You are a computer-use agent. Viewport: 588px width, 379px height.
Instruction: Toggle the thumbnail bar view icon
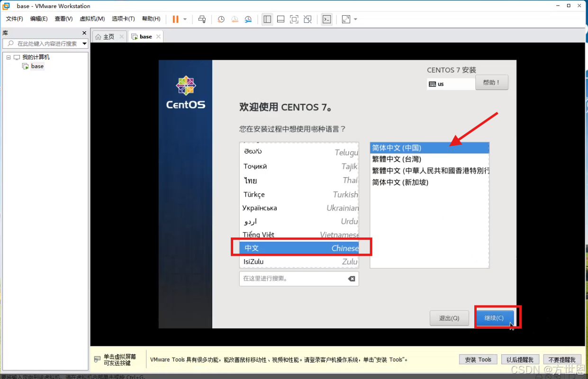pyautogui.click(x=280, y=19)
